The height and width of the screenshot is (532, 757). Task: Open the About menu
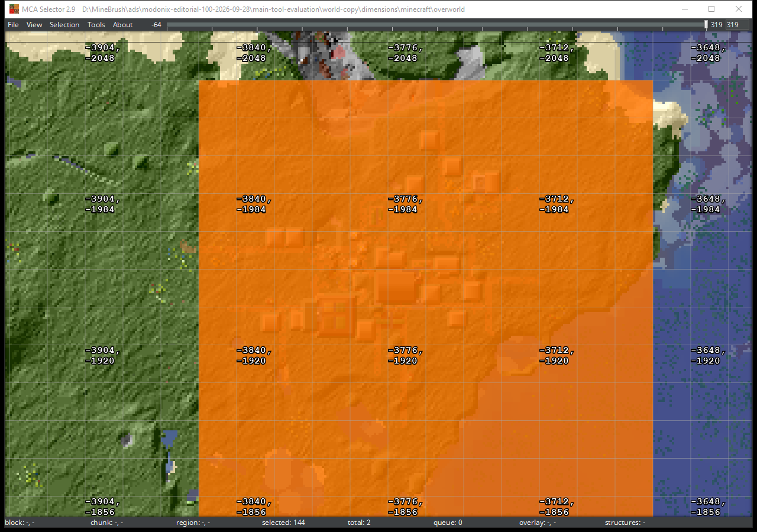tap(122, 25)
